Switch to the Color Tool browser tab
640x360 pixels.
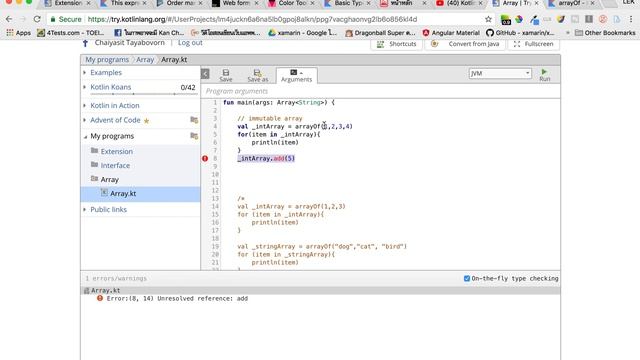click(292, 3)
